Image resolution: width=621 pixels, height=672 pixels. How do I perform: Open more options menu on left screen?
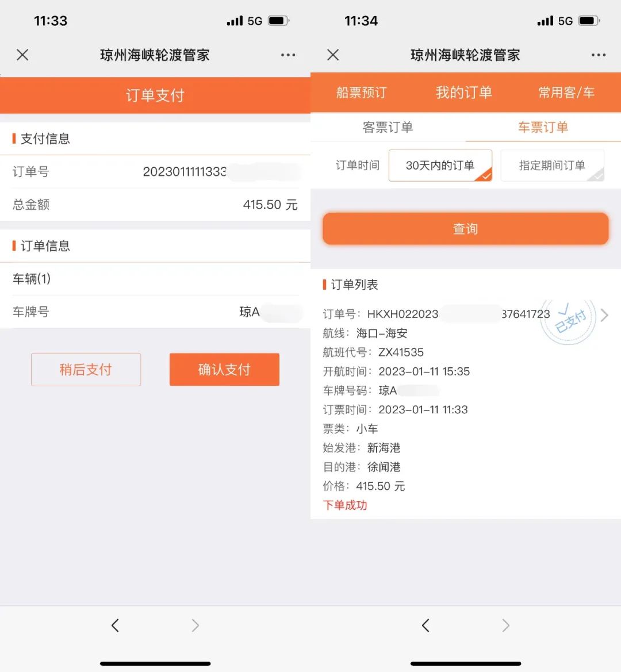[288, 55]
